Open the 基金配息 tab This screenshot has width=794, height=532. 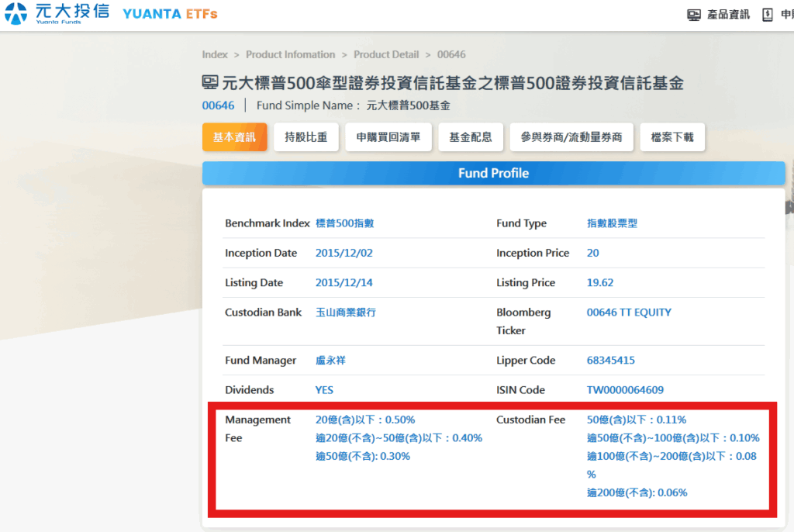point(471,136)
